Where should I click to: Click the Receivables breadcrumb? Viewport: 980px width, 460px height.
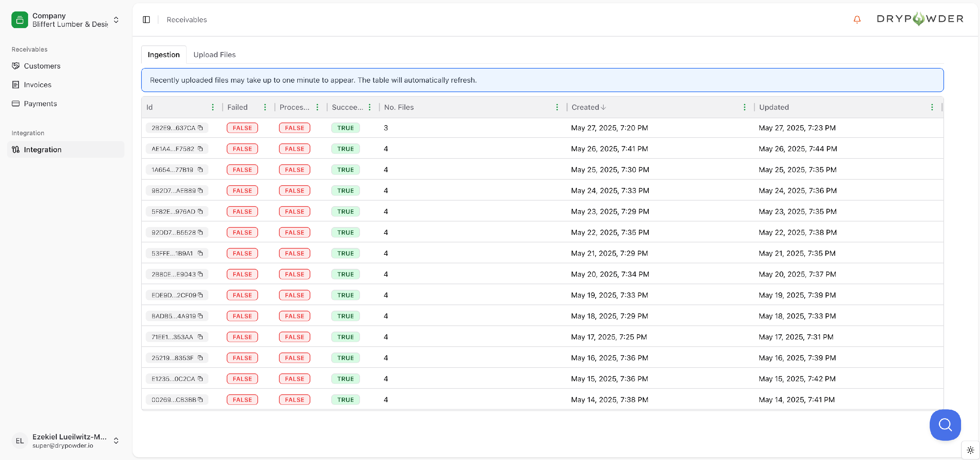[187, 19]
